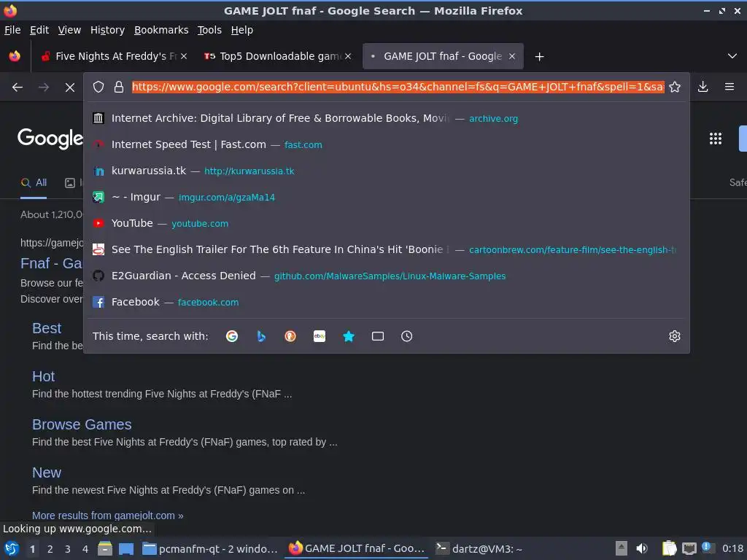Viewport: 747px width, 560px height.
Task: Open search settings gear in the urlbar dropdown
Action: point(675,336)
